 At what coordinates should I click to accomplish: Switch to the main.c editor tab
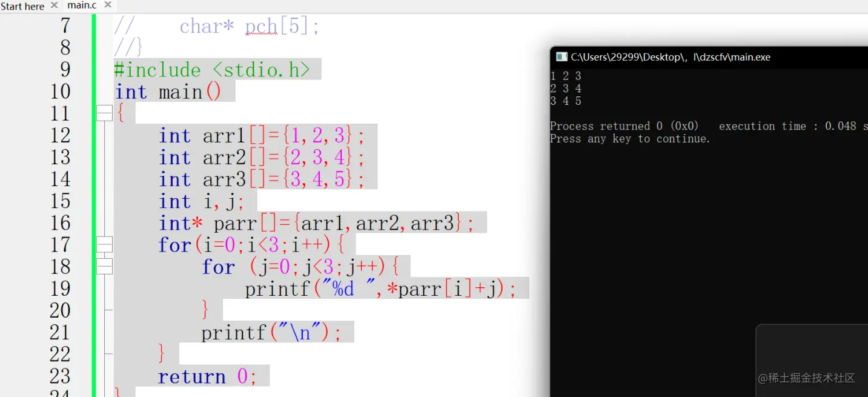pos(82,5)
